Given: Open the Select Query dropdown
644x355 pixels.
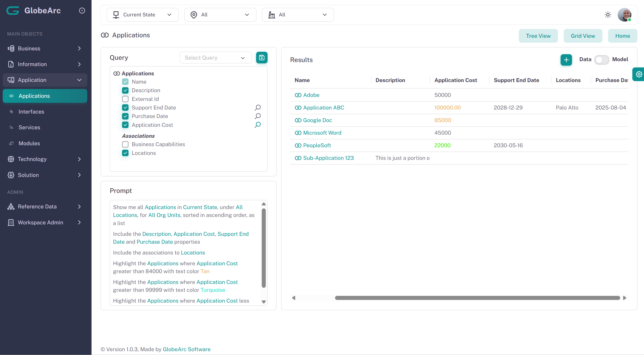Looking at the screenshot, I should tap(215, 58).
